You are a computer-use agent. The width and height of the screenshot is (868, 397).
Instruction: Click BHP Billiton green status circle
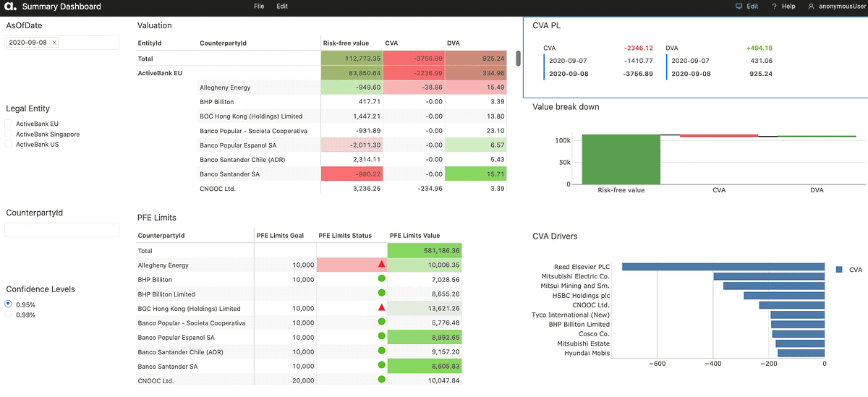click(381, 279)
